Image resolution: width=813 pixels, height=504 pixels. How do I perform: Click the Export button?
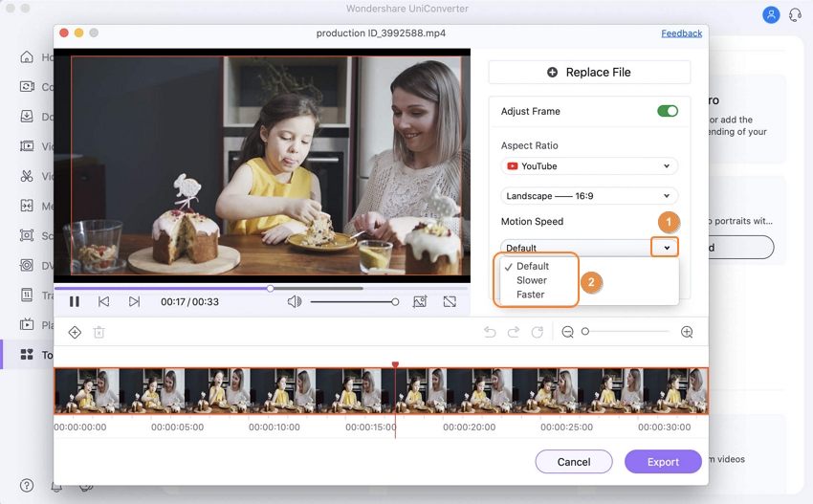click(x=663, y=462)
